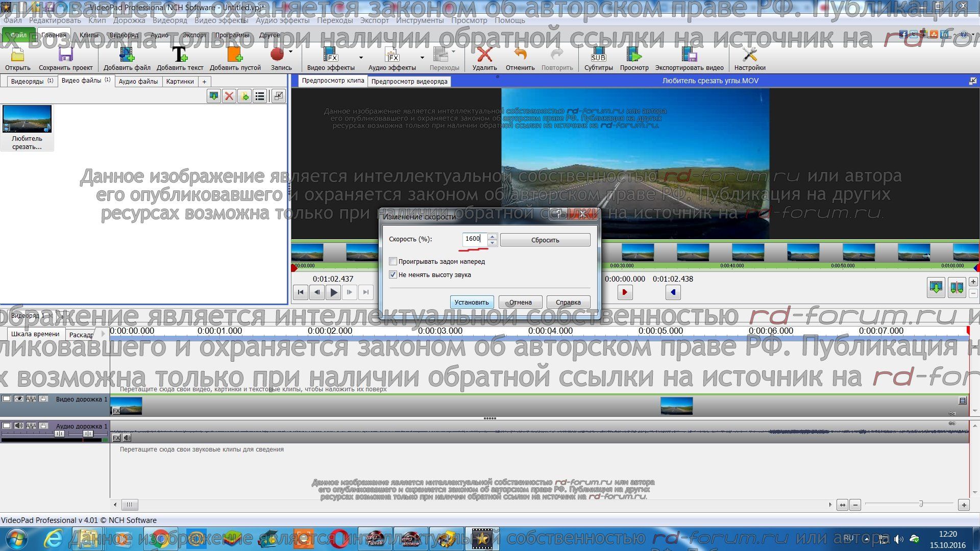This screenshot has height=551, width=980.
Task: Toggle lock on Аудио дорожка 1
Action: coord(43,425)
